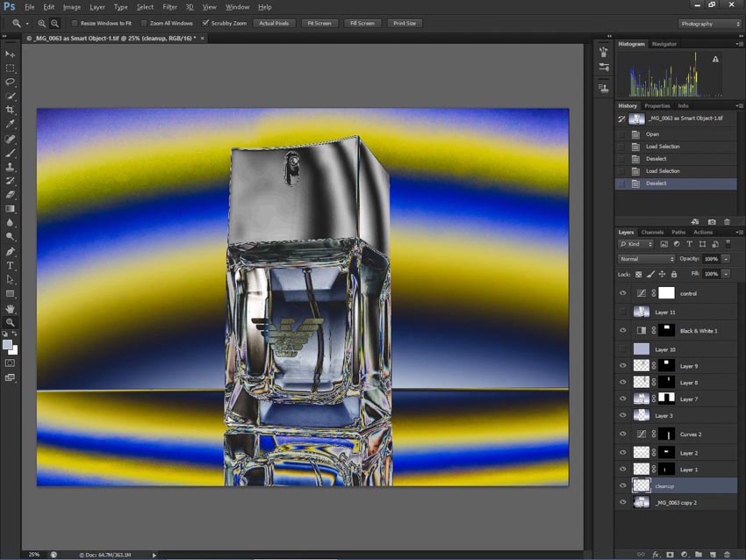
Task: Switch to the Properties tab
Action: tap(657, 105)
